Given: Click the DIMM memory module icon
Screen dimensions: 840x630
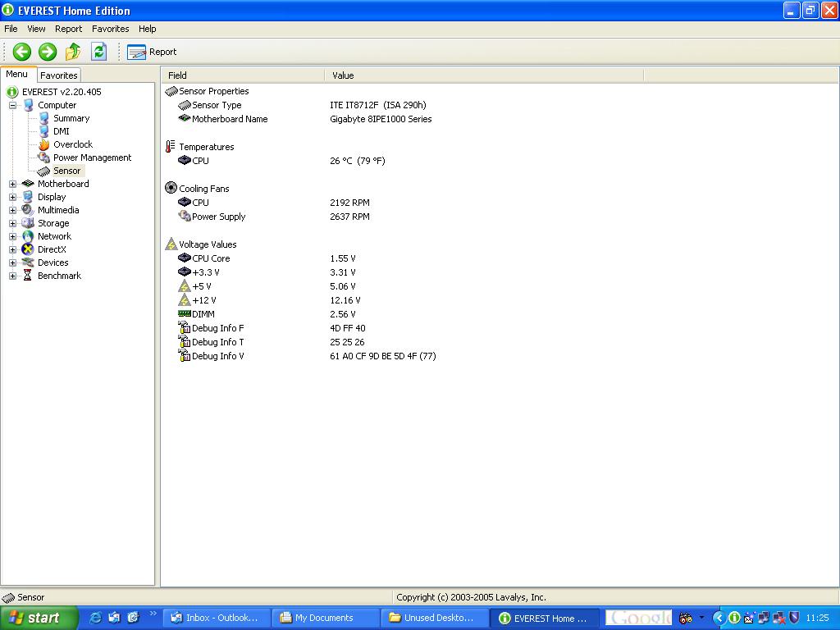Looking at the screenshot, I should point(185,314).
